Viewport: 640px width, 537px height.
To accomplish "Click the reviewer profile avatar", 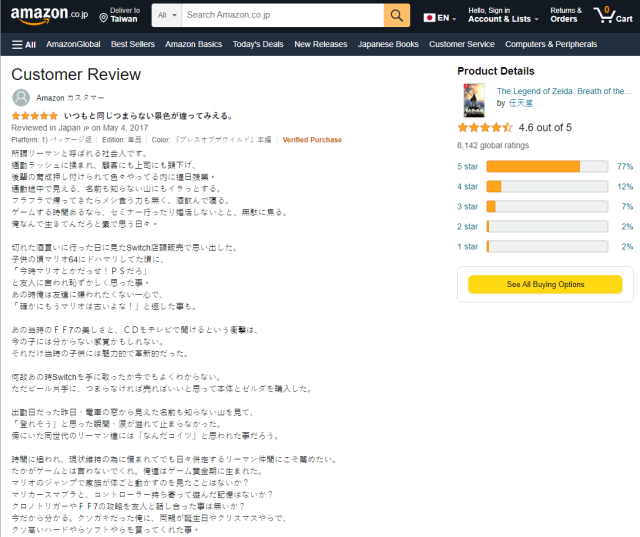I will click(21, 97).
